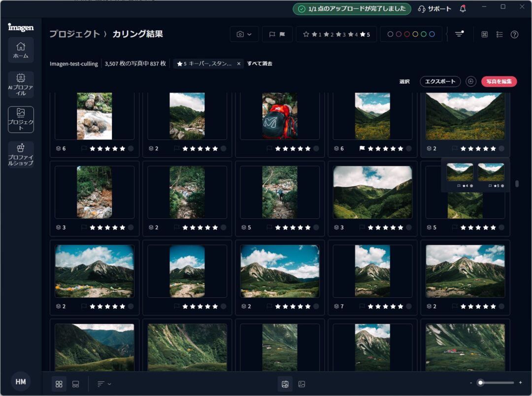Open the HM user account menu

click(x=21, y=382)
